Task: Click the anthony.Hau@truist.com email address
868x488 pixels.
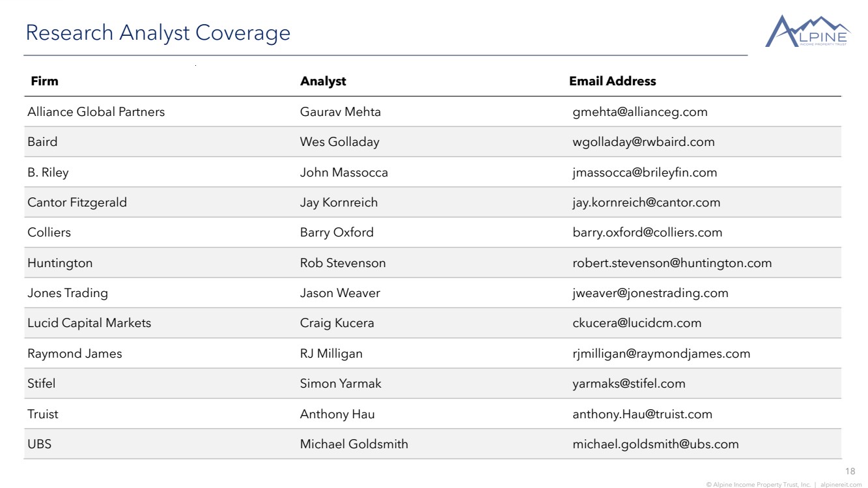Action: 642,414
